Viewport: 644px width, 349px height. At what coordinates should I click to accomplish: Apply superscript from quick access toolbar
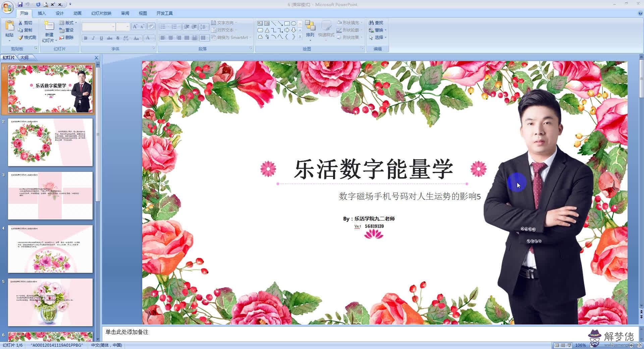coord(53,4)
